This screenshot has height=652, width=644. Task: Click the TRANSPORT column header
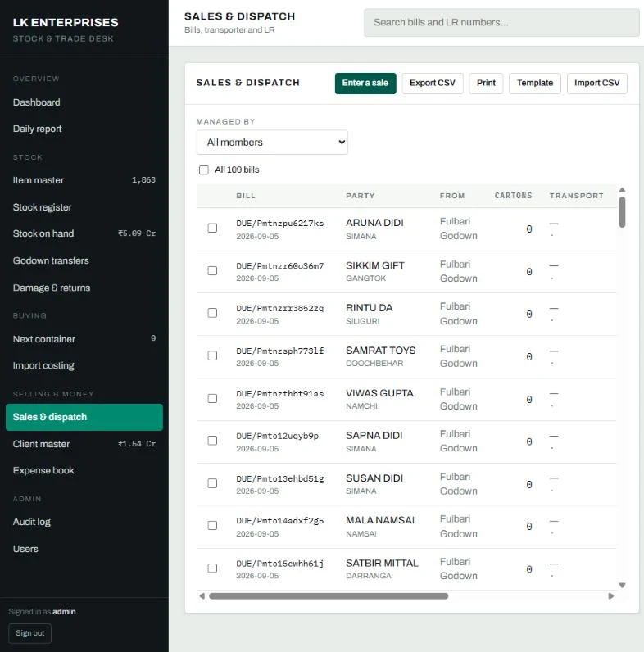pos(576,196)
